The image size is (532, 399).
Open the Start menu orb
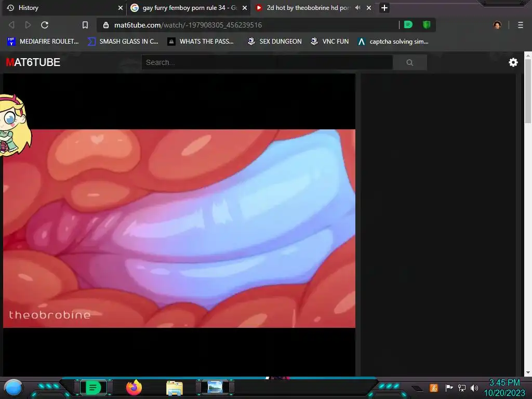click(14, 388)
